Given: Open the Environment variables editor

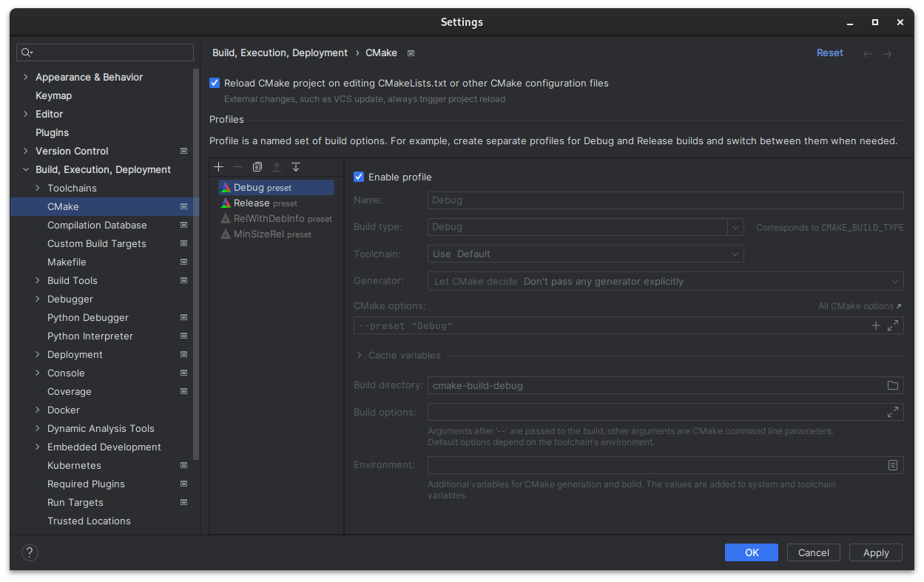Looking at the screenshot, I should 892,464.
